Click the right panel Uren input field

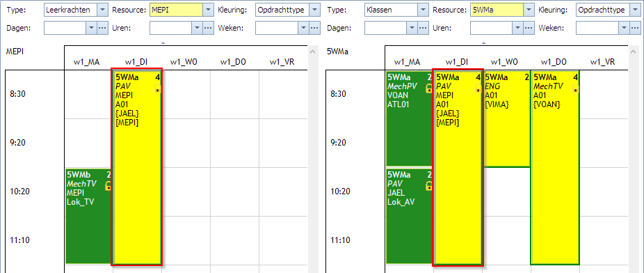pyautogui.click(x=491, y=28)
